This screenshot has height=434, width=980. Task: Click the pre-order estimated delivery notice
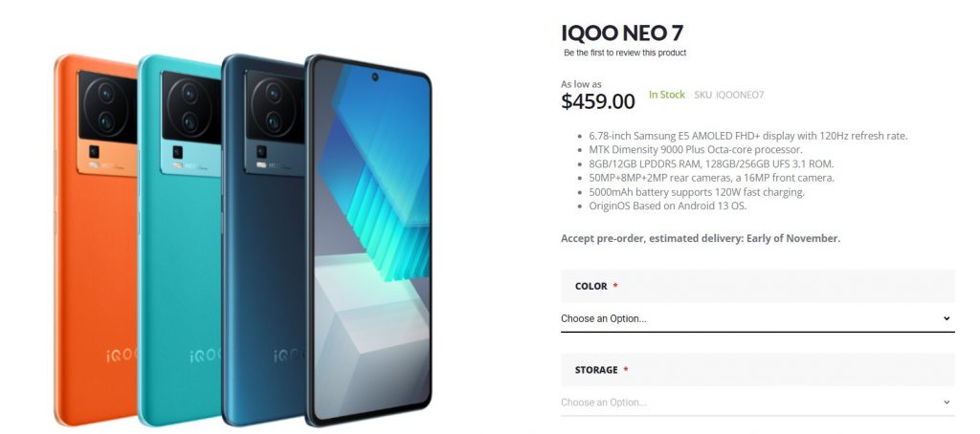click(x=701, y=238)
